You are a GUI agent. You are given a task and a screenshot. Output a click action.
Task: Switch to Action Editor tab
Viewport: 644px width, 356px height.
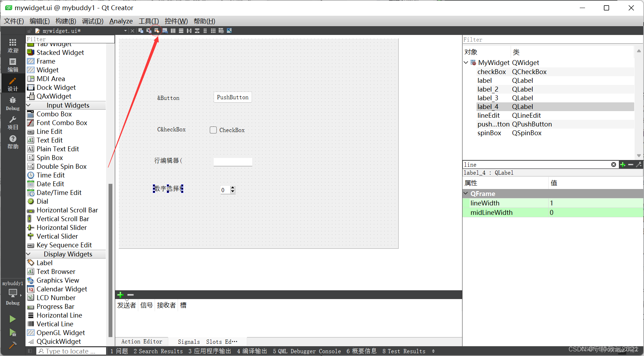pyautogui.click(x=142, y=341)
